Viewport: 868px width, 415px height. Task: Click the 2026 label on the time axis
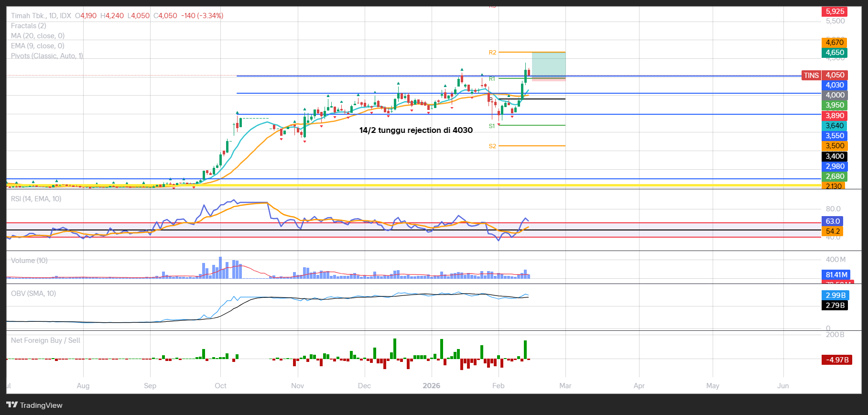pyautogui.click(x=432, y=386)
